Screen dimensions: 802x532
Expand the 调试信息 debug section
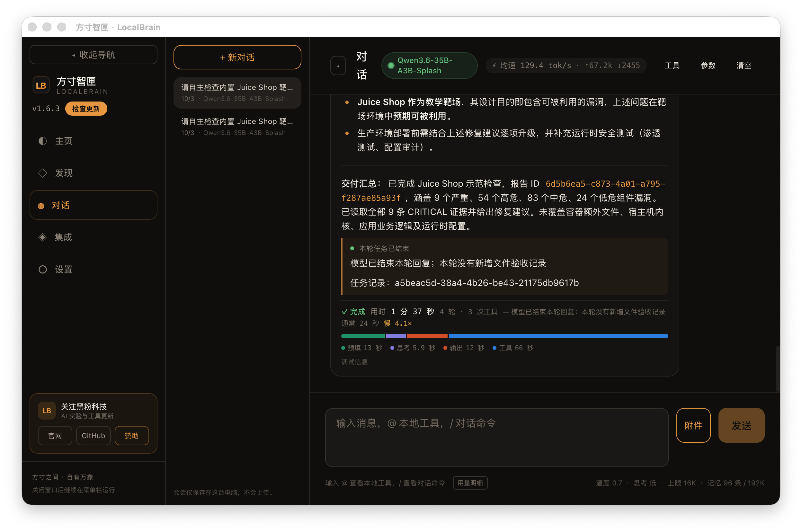[x=354, y=362]
